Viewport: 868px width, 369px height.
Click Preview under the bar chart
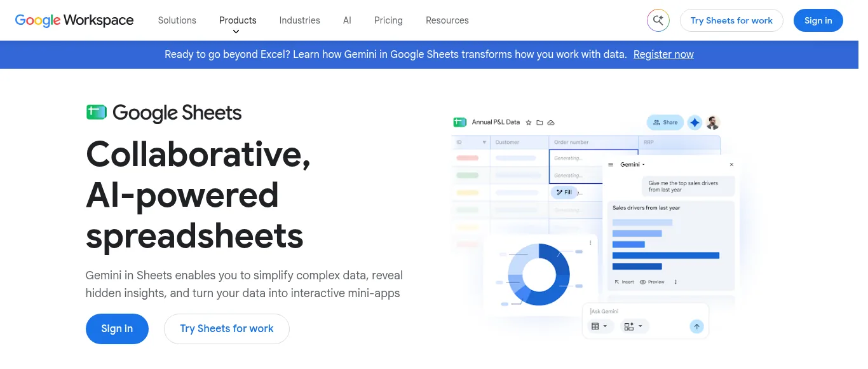pos(652,282)
